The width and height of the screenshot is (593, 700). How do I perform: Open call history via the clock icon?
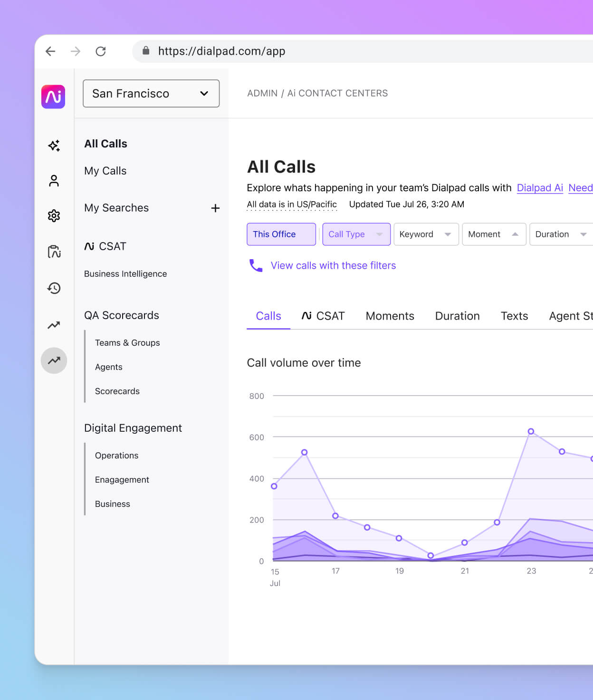(x=54, y=288)
